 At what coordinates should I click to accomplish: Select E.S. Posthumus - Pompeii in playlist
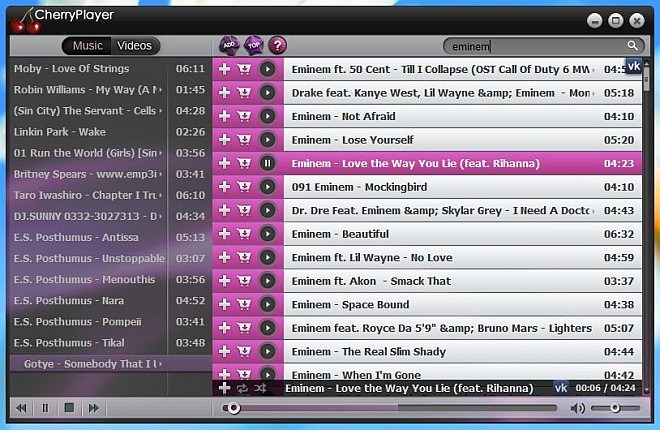point(109,321)
